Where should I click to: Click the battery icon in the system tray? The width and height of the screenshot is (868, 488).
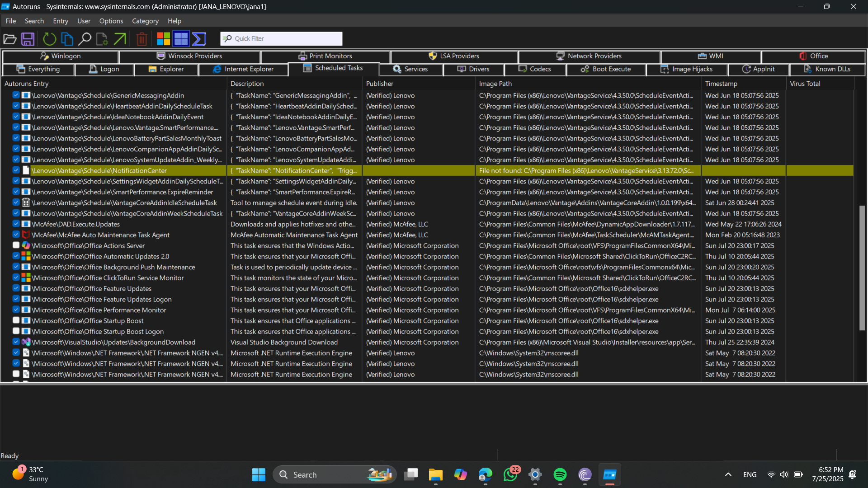click(798, 474)
